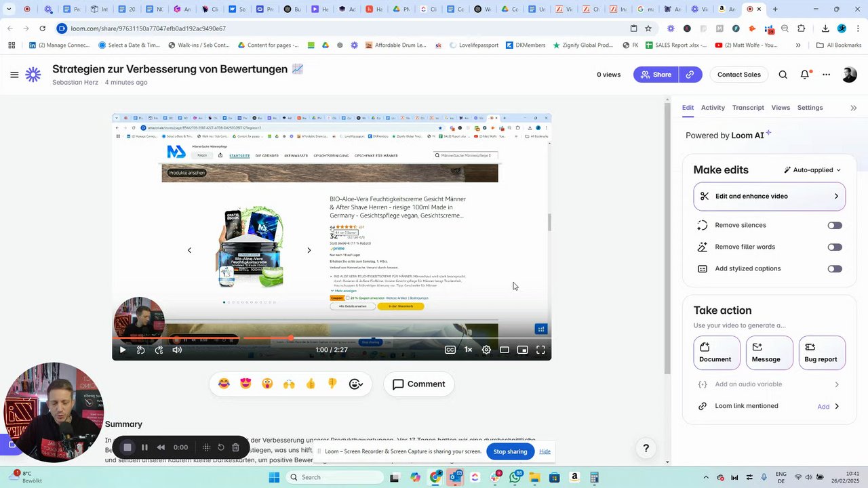Viewport: 868px width, 488px height.
Task: Enter fullscreen on the video player
Action: pos(540,350)
